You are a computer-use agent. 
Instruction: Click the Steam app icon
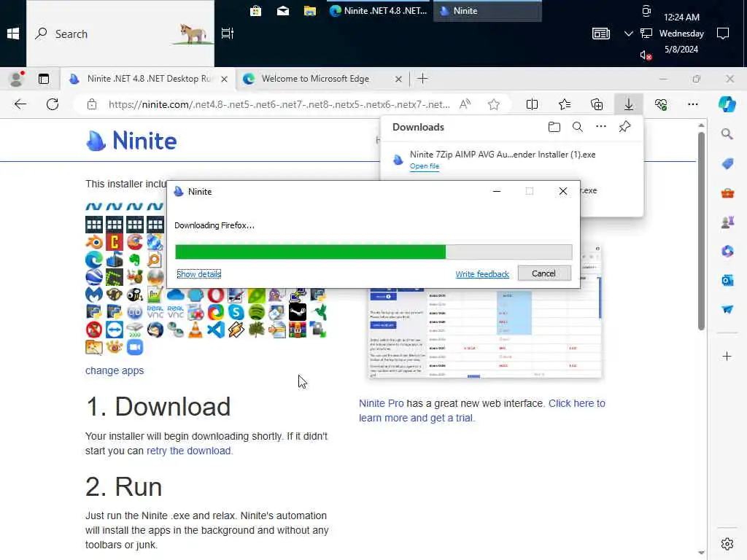pyautogui.click(x=298, y=312)
